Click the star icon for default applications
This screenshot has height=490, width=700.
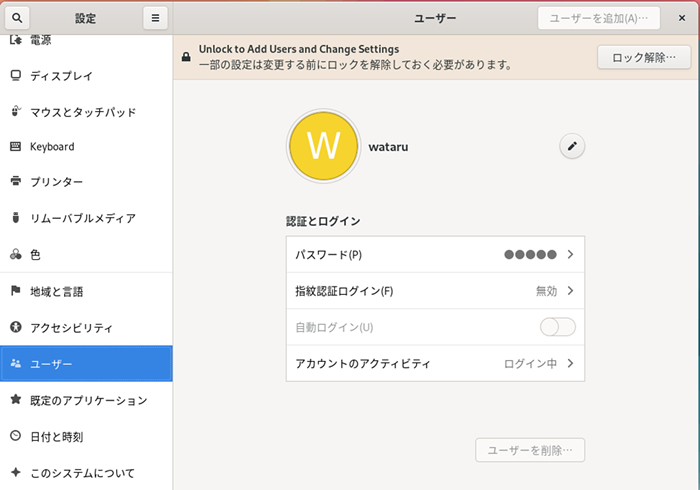click(x=15, y=400)
